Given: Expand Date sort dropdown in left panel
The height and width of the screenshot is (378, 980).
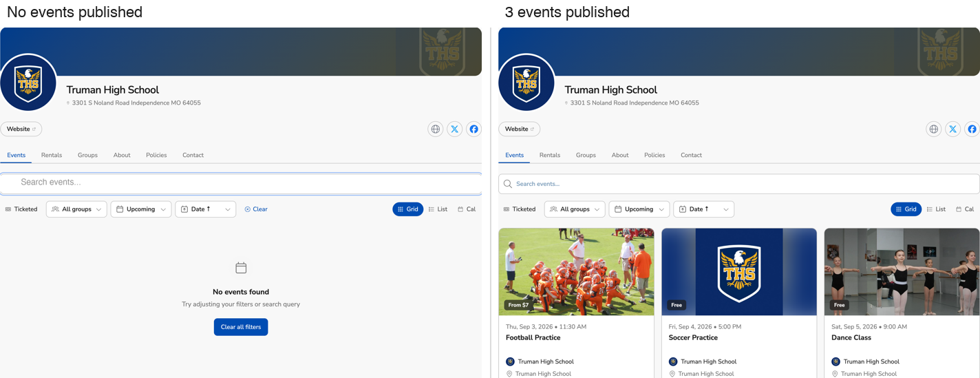Looking at the screenshot, I should coord(206,209).
